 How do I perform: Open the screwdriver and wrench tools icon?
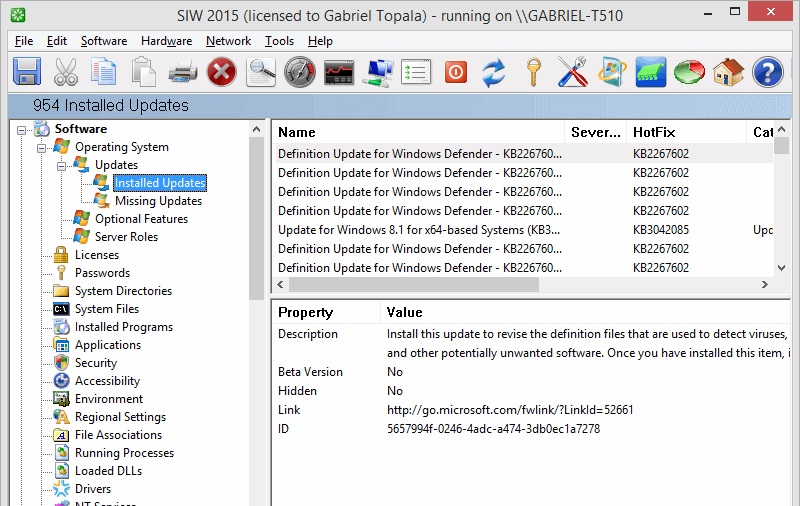(x=572, y=72)
